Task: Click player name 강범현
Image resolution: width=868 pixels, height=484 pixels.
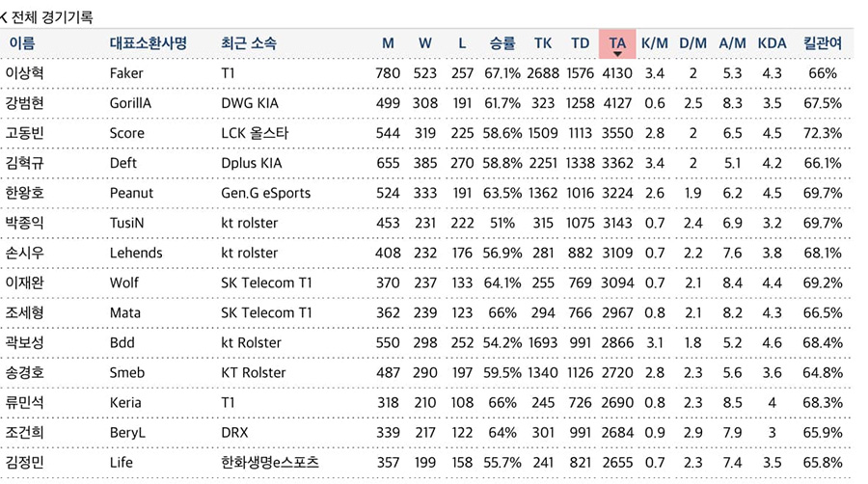Action: 24,103
